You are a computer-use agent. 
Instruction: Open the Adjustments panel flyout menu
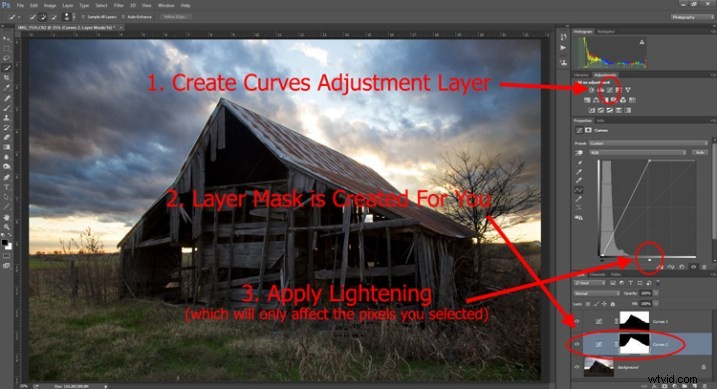[x=713, y=75]
